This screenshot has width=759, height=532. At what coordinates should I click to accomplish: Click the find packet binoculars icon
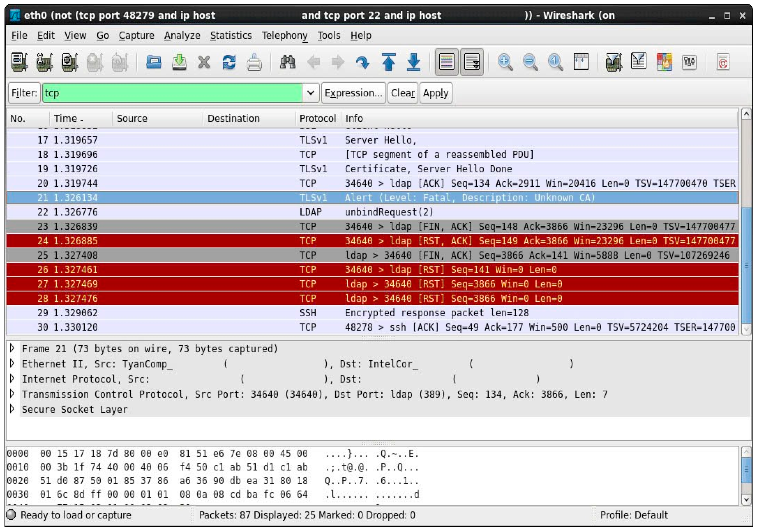tap(287, 62)
